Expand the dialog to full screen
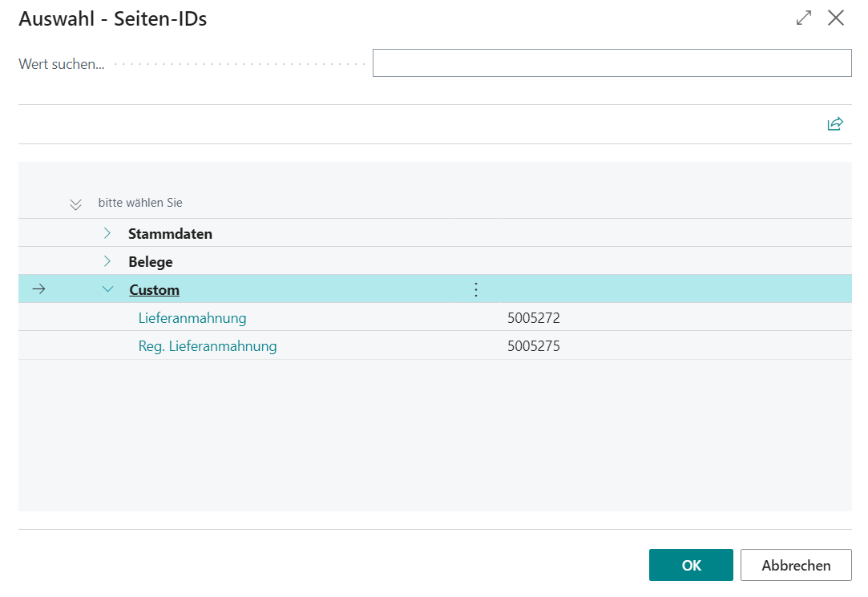This screenshot has width=868, height=597. click(804, 18)
